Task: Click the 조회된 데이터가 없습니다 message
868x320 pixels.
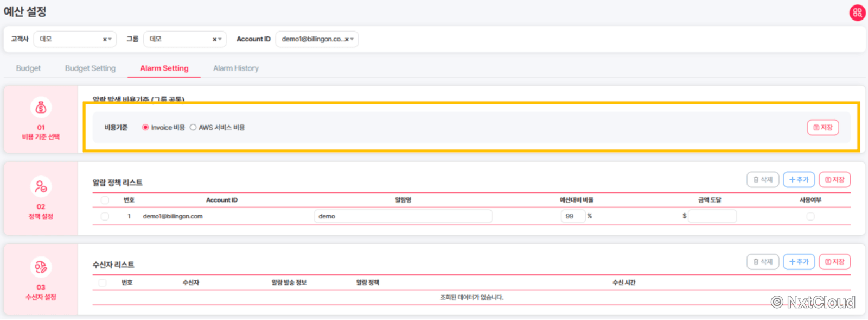Action: tap(471, 298)
